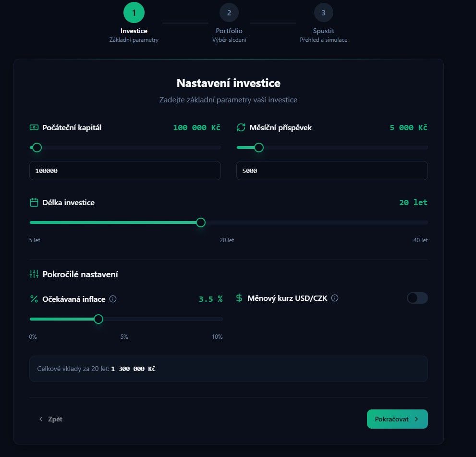Click the step 3 circle labeled Spustit

coord(324,12)
